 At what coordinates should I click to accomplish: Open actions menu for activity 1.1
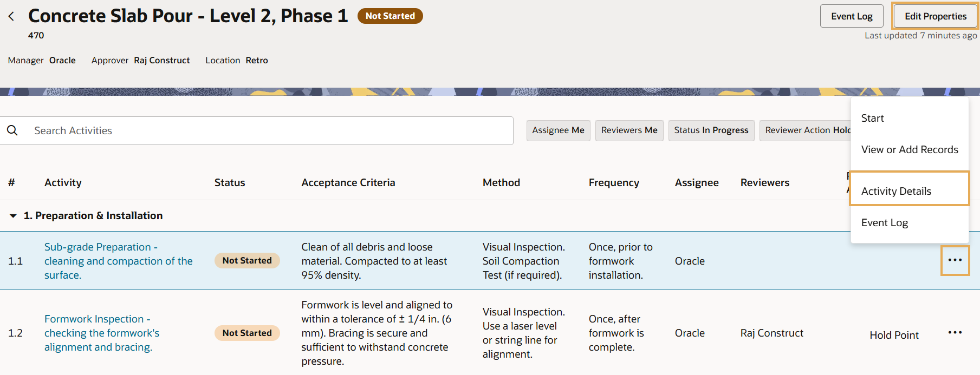pos(955,260)
